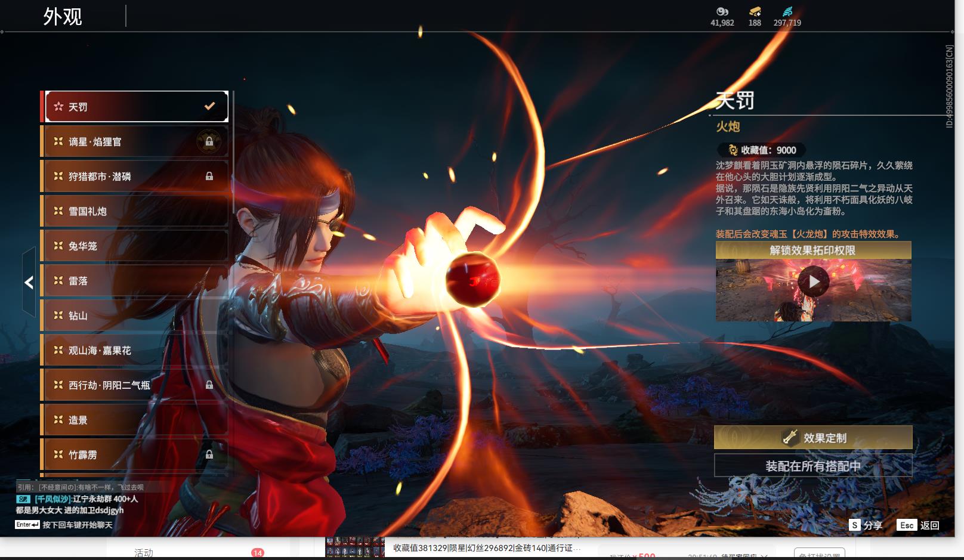This screenshot has width=964, height=560.
Task: Go back with the left arrow
Action: [29, 282]
